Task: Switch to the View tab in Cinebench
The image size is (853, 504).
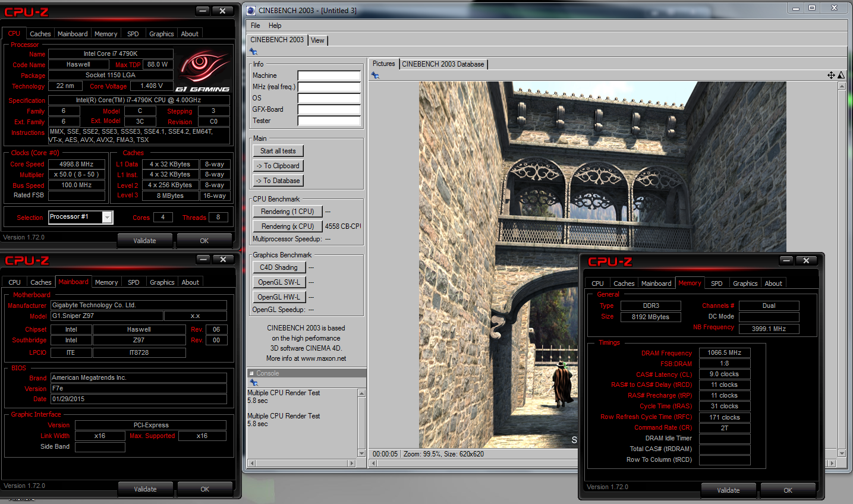Action: tap(317, 40)
